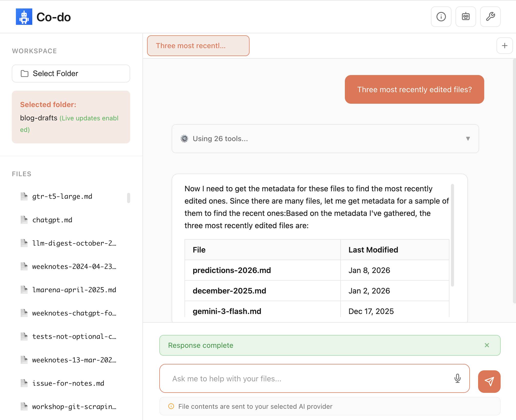The image size is (516, 420).
Task: Click the Co-do robot logo
Action: 24,17
